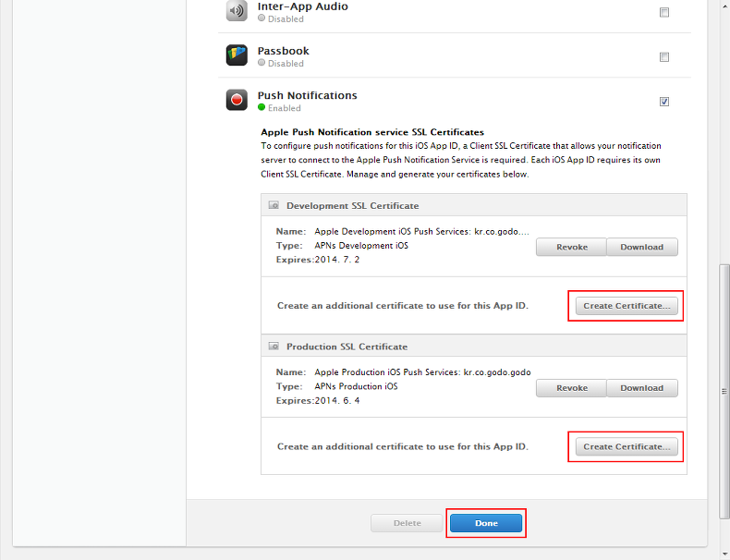
Task: Click the scrollbar down arrow
Action: pos(724,554)
